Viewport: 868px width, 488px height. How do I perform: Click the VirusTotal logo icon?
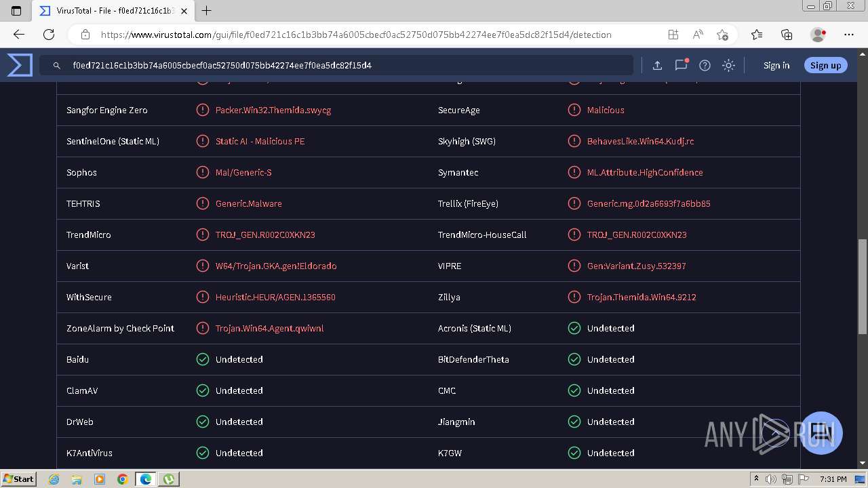tap(20, 65)
